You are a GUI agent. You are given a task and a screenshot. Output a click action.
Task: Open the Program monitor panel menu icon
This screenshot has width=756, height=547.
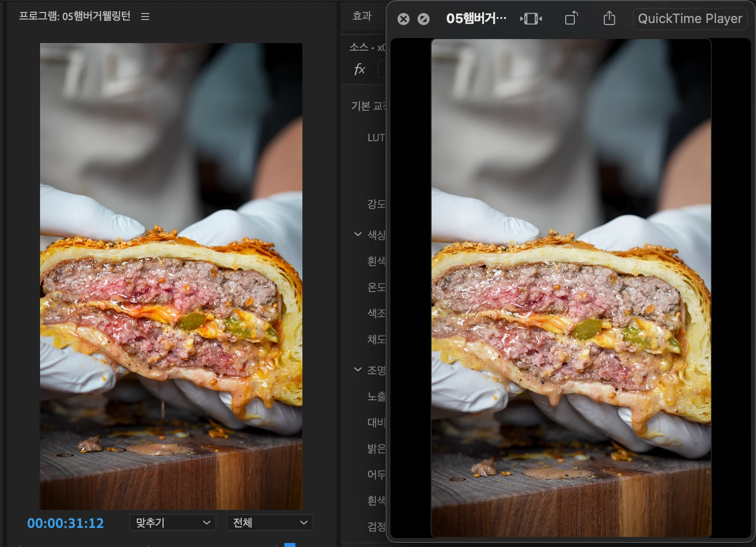click(145, 17)
